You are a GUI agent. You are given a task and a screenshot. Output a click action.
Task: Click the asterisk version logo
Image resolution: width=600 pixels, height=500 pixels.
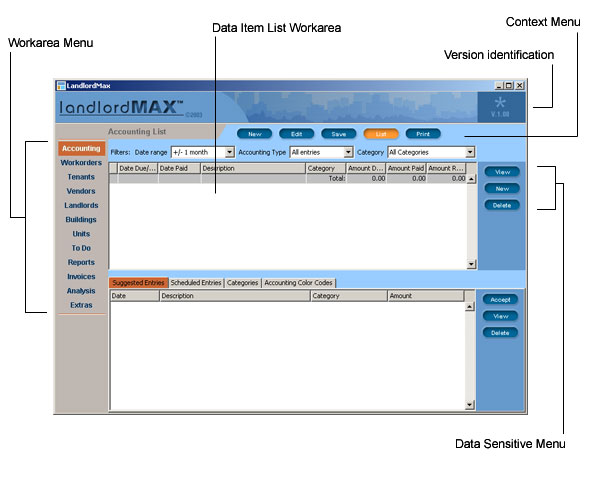tap(500, 103)
